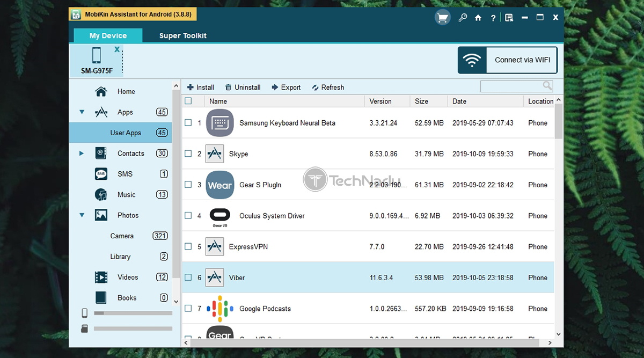Click the WiFi signal icon

click(472, 60)
